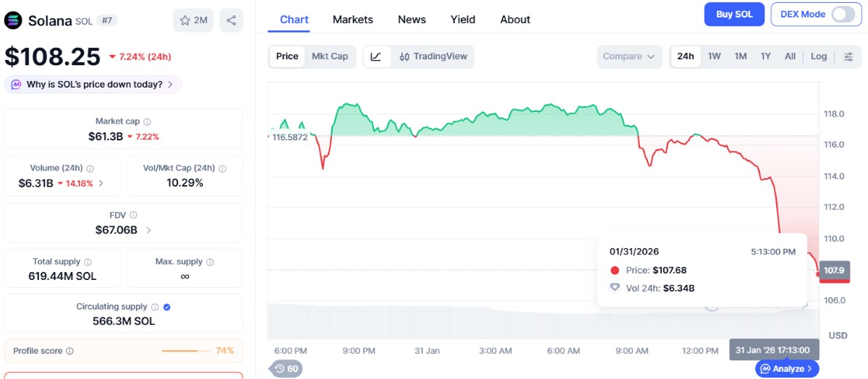Open the chart settings sliders icon

coord(848,56)
